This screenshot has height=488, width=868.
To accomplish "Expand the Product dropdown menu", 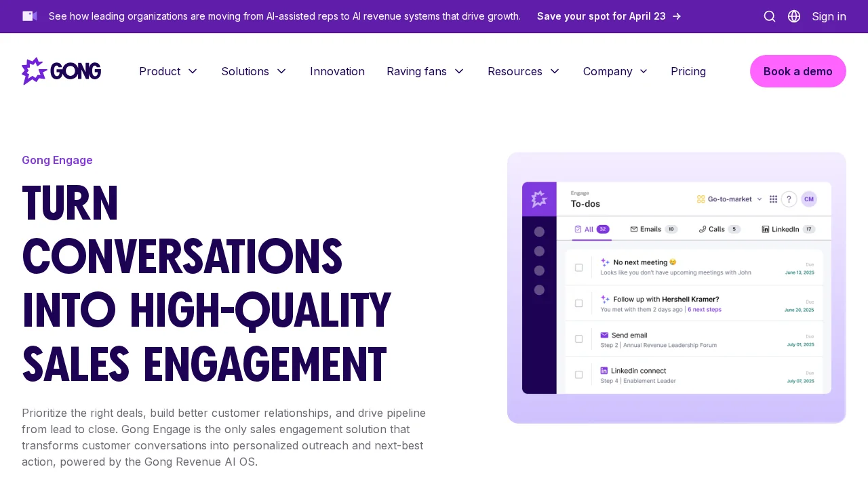I will coord(168,71).
